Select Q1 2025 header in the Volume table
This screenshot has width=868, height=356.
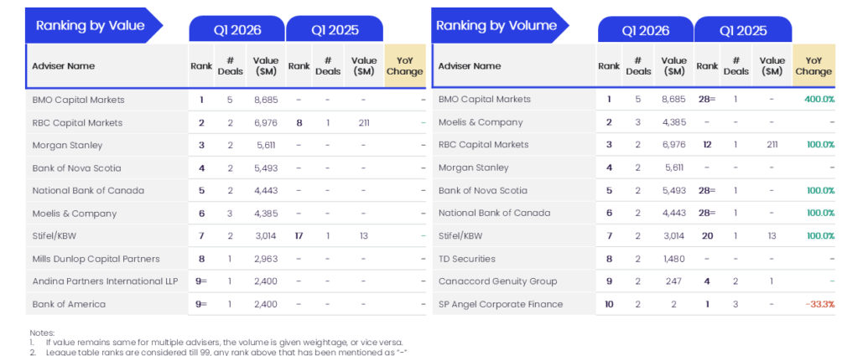click(x=743, y=31)
